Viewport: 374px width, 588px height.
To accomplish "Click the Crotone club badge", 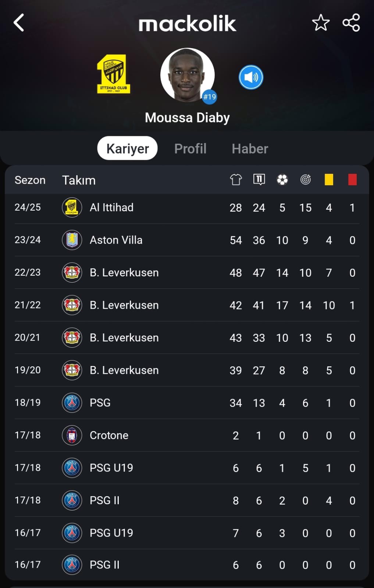I will 72,435.
